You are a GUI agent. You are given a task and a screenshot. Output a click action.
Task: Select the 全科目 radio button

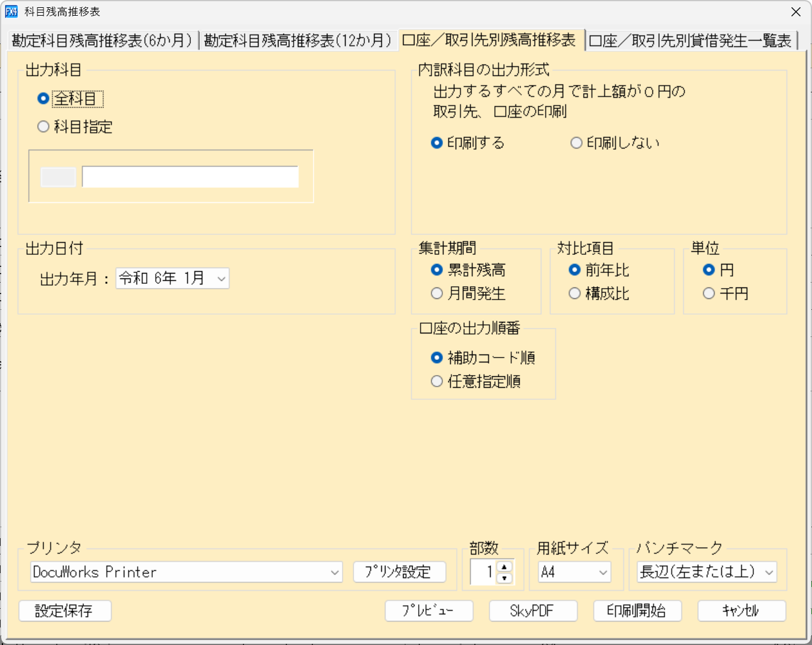(x=43, y=98)
